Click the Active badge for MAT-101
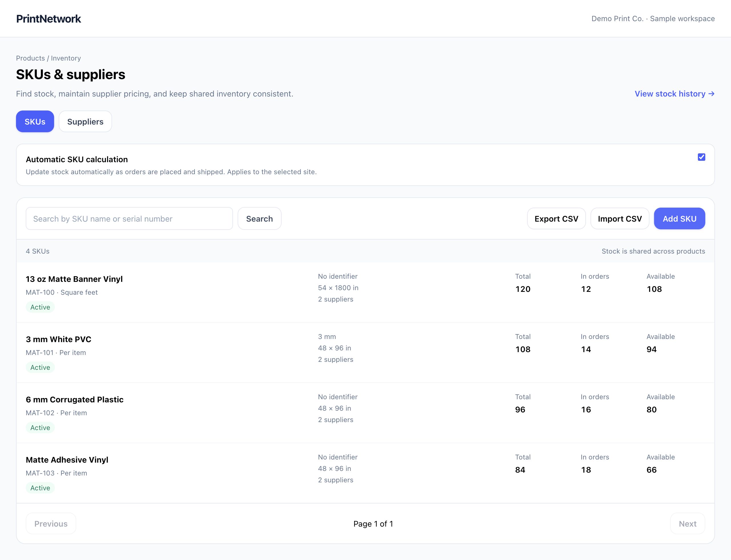Viewport: 731px width, 560px height. coord(40,368)
